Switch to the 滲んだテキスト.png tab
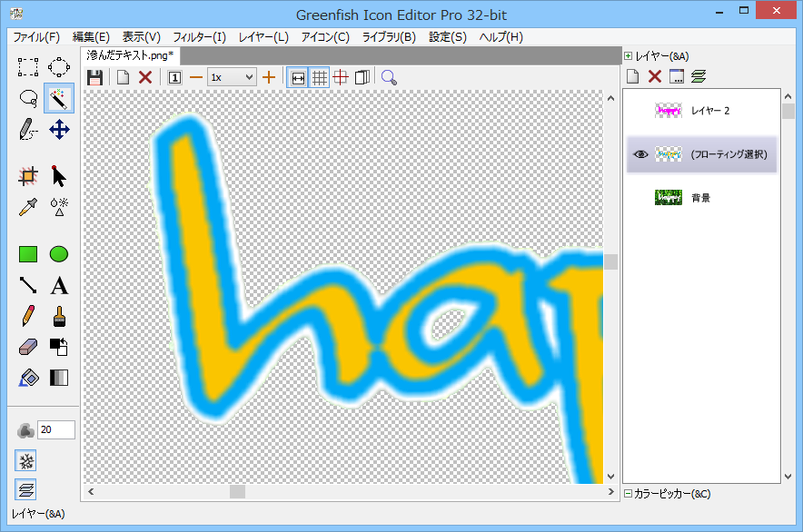The height and width of the screenshot is (532, 803). click(x=130, y=56)
